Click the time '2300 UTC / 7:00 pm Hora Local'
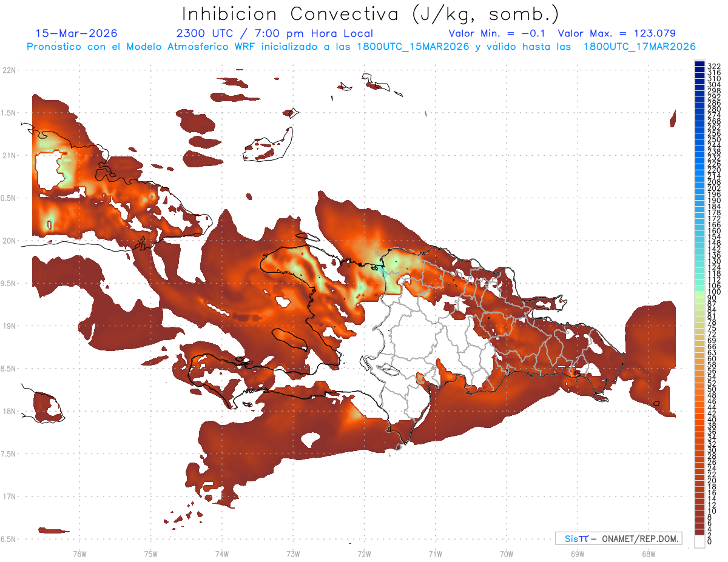Viewport: 728px width, 562px height. click(x=274, y=33)
